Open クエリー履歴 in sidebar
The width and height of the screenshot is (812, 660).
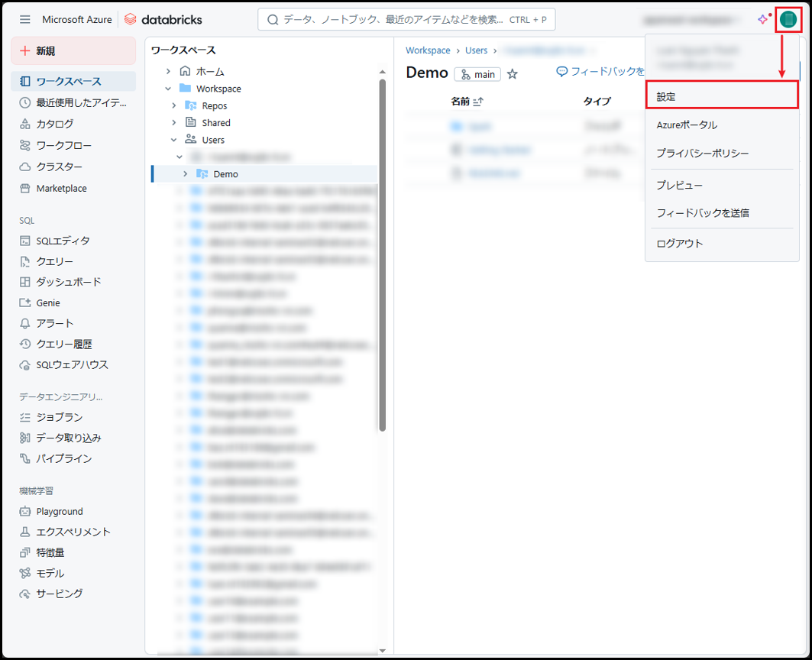(x=73, y=344)
